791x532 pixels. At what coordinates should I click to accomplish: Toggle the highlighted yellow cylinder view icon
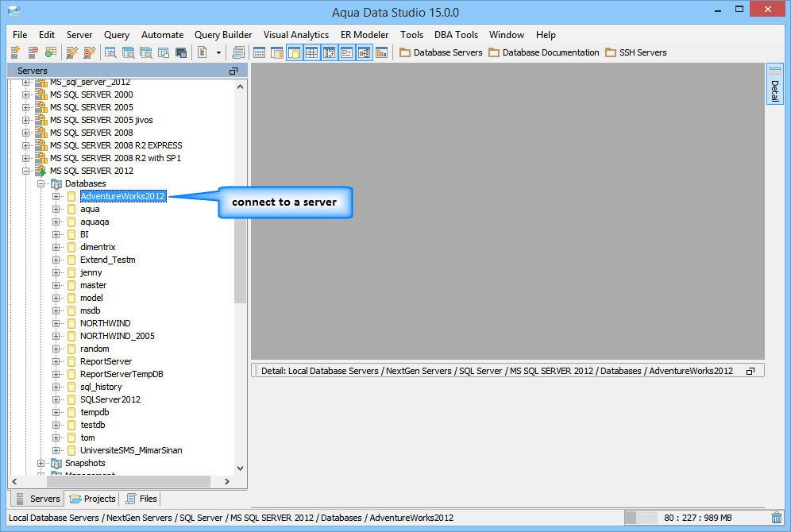[295, 52]
